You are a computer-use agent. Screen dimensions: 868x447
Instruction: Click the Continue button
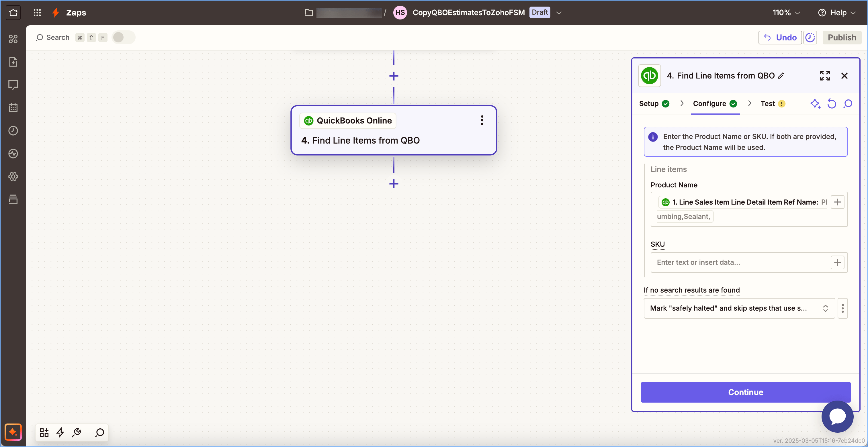tap(745, 392)
